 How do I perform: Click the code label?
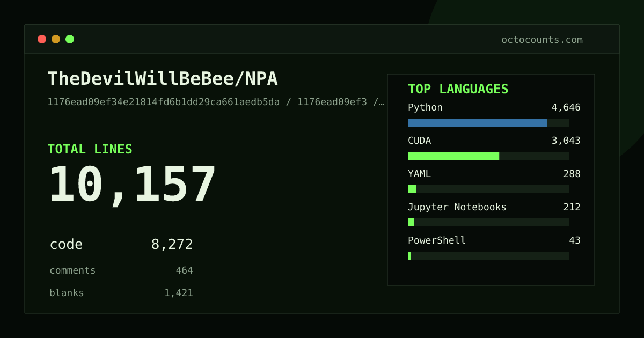pyautogui.click(x=66, y=245)
